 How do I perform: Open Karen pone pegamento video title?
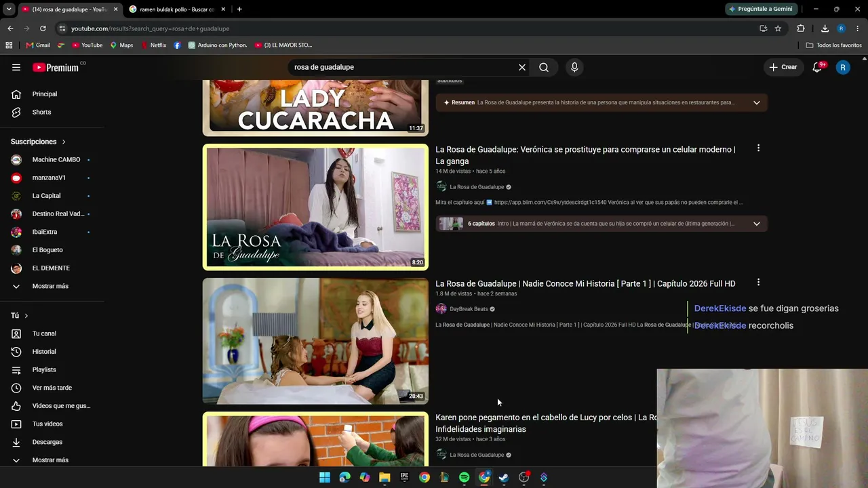[546, 424]
